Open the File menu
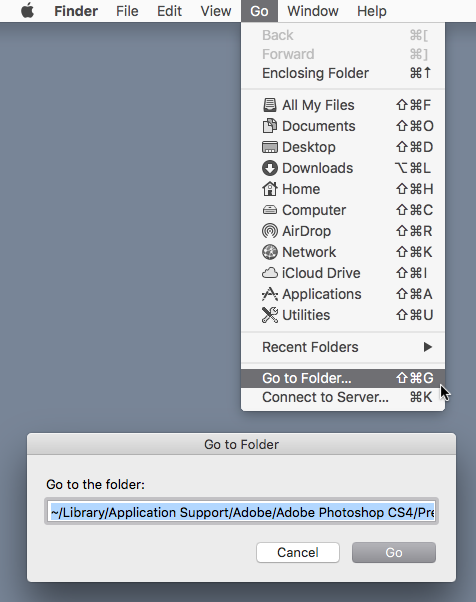Viewport: 476px width, 602px height. pyautogui.click(x=127, y=11)
